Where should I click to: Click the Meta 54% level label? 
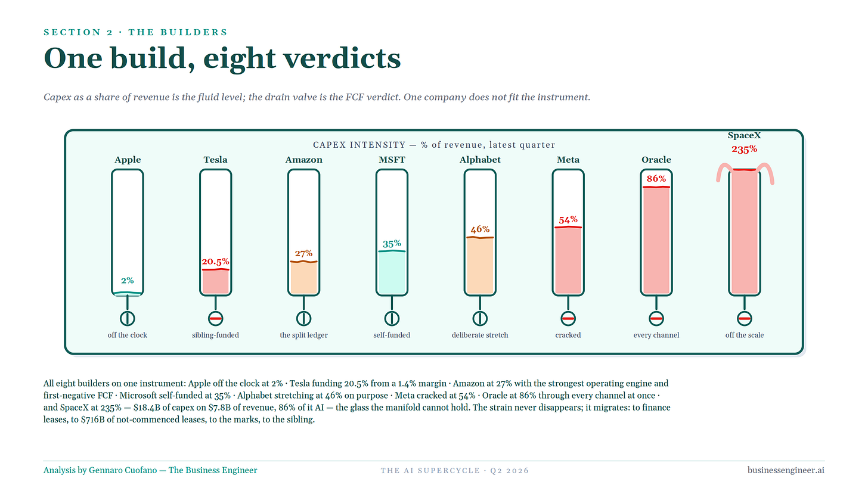tap(568, 220)
